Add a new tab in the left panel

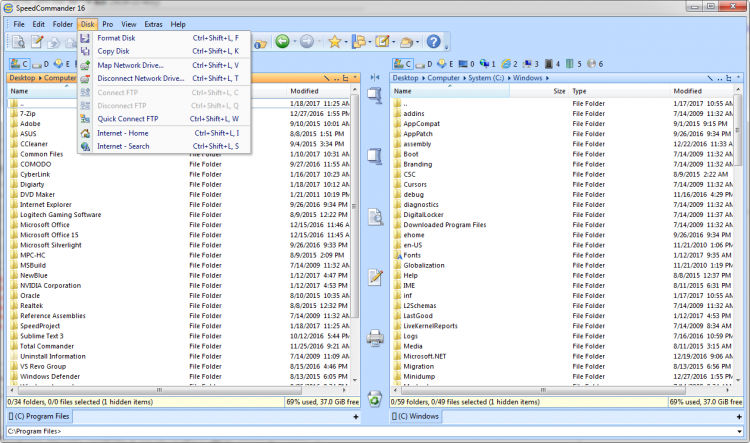[x=355, y=417]
